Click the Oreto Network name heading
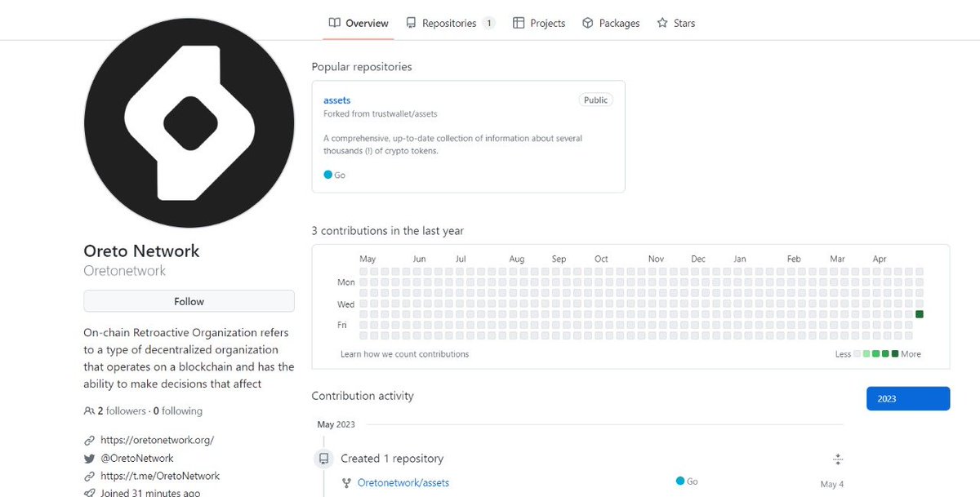This screenshot has height=497, width=980. 141,251
